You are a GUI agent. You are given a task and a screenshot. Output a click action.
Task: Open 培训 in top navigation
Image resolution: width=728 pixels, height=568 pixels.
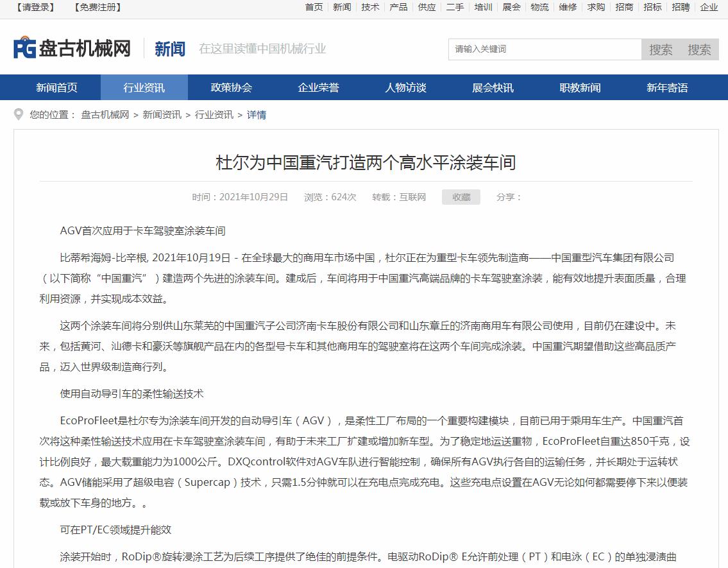(x=484, y=8)
